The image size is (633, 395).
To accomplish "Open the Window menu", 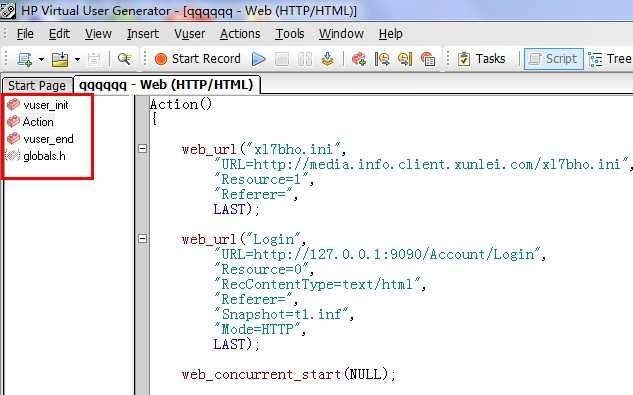I will [x=341, y=34].
